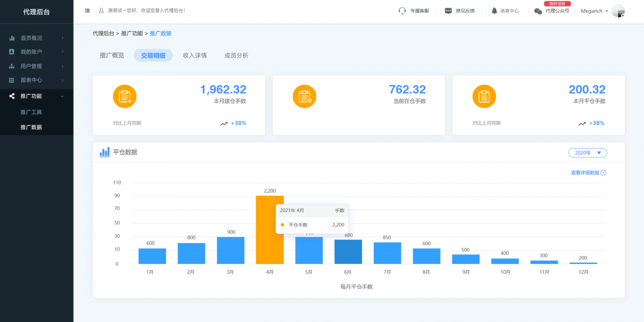Open 意见反馈 chat bubble icon
644x322 pixels.
point(448,11)
